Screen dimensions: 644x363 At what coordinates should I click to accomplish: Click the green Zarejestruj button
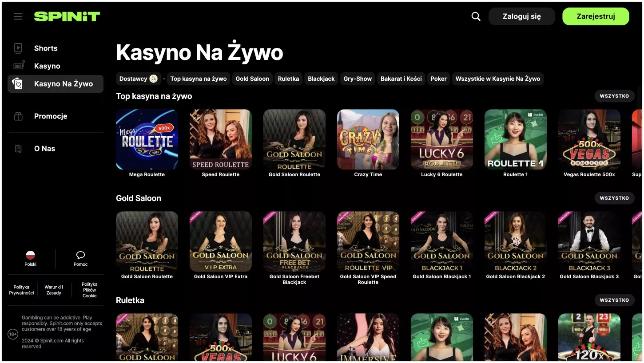click(x=596, y=16)
